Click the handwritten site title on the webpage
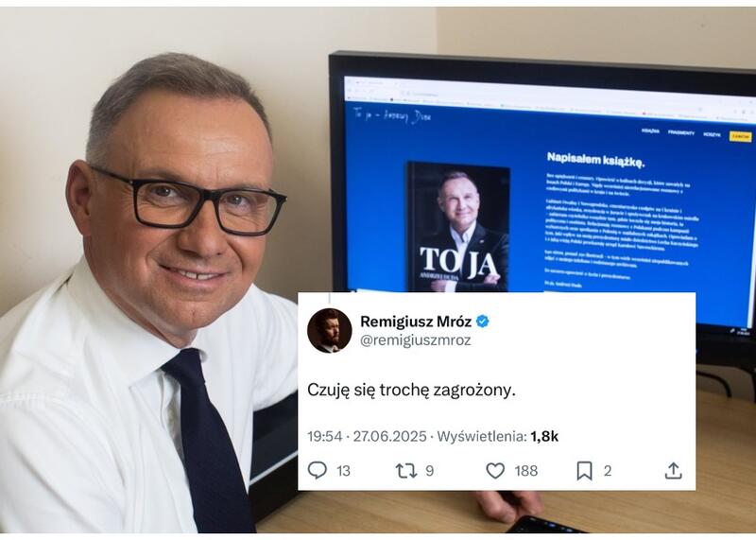 (391, 115)
